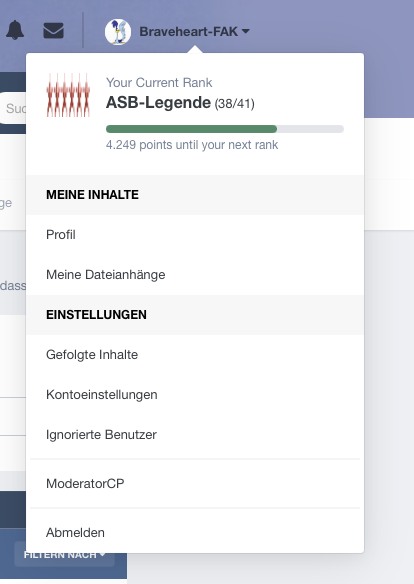Open the notifications bell icon
414x584 pixels.
tap(15, 31)
